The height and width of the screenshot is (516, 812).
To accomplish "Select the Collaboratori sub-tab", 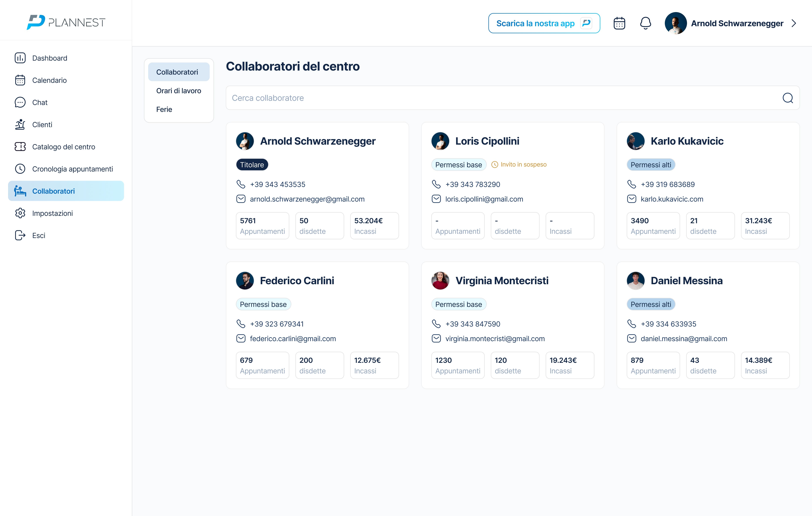I will [177, 72].
